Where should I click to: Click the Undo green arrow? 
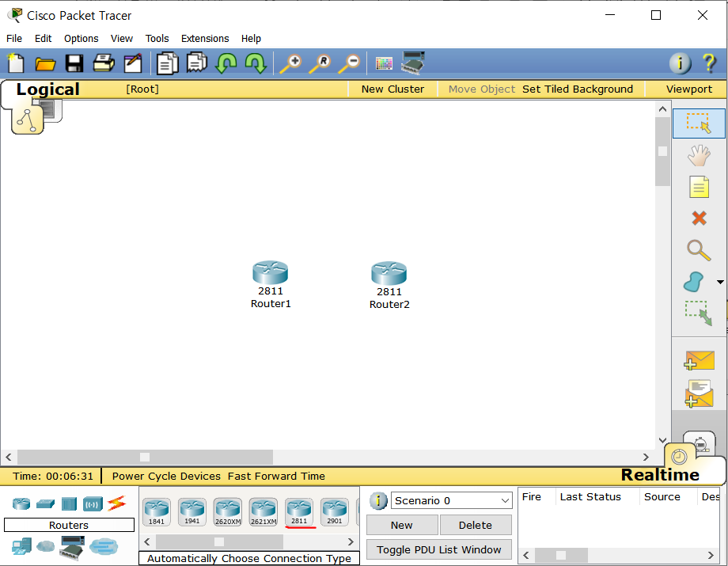226,63
